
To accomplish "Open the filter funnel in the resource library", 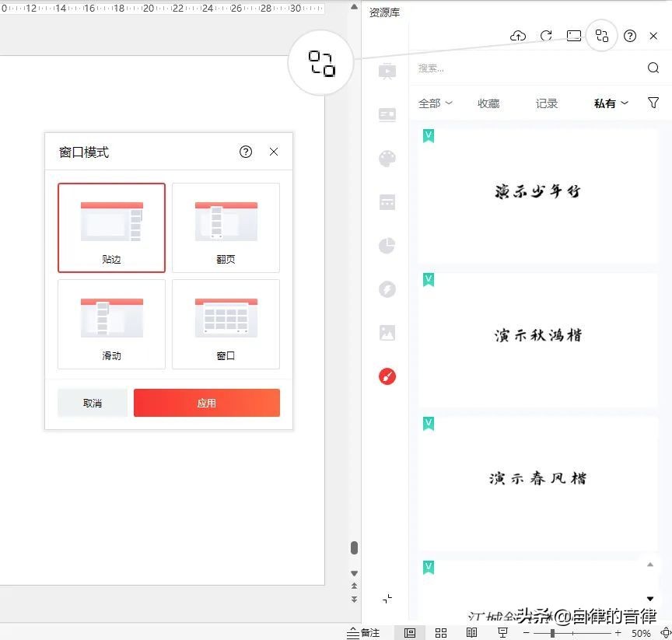I will (653, 103).
